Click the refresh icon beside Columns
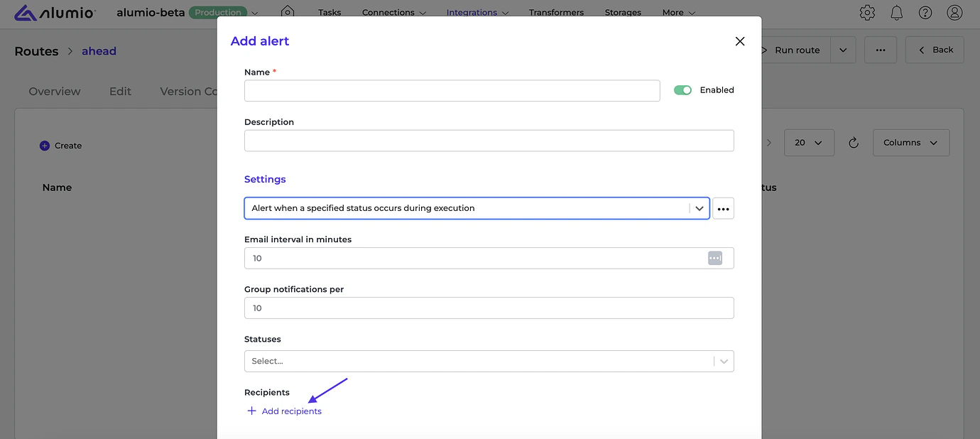The width and height of the screenshot is (980, 439). [x=854, y=143]
